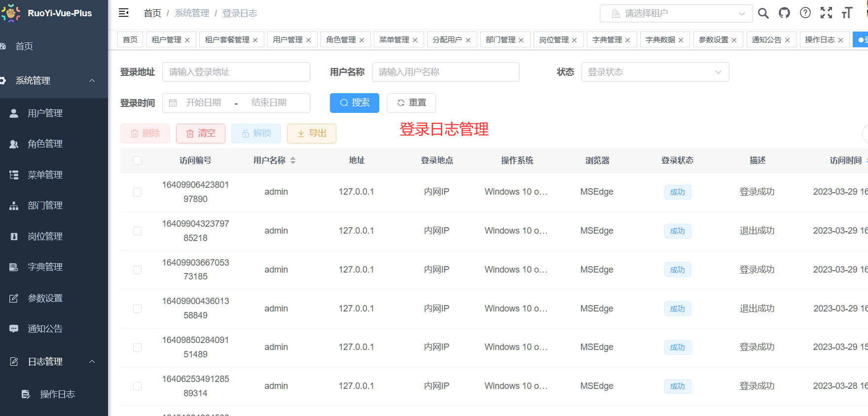The height and width of the screenshot is (416, 868).
Task: Click the 用户管理 sidebar icon
Action: point(14,113)
